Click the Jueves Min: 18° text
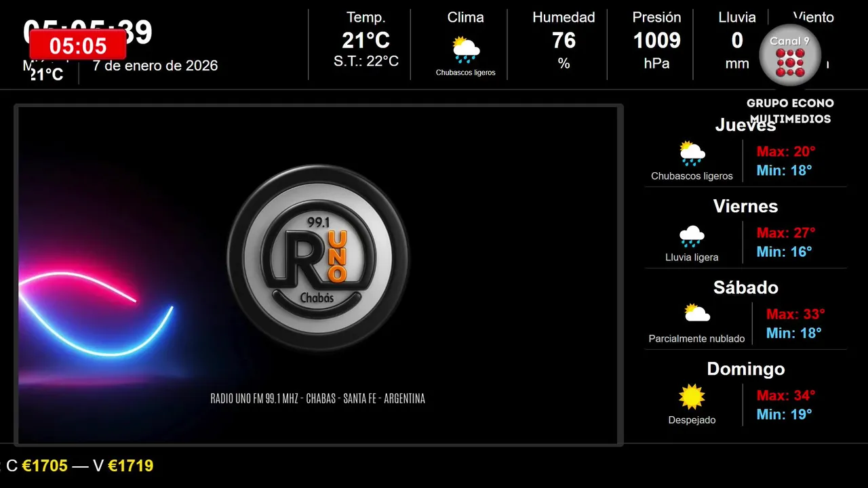 (x=784, y=171)
